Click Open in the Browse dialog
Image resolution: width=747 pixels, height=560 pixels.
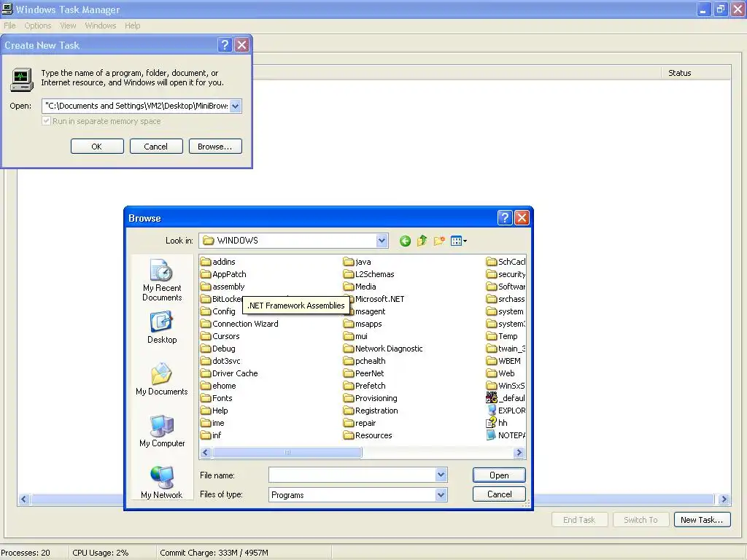(x=499, y=475)
